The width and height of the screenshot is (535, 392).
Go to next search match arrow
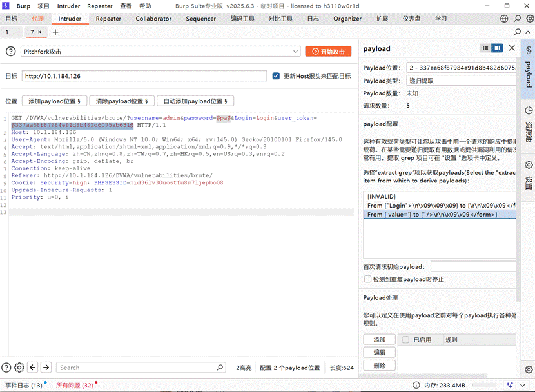coord(46,367)
